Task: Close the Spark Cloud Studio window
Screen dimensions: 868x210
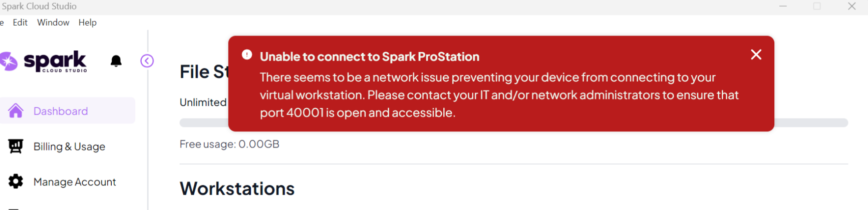Action: click(851, 6)
